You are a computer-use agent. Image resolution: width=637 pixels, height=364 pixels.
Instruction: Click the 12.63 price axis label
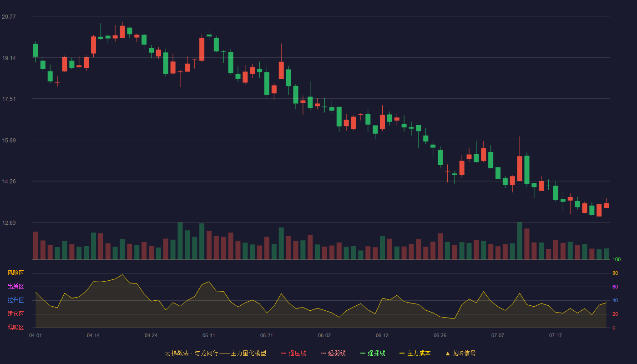coord(9,223)
